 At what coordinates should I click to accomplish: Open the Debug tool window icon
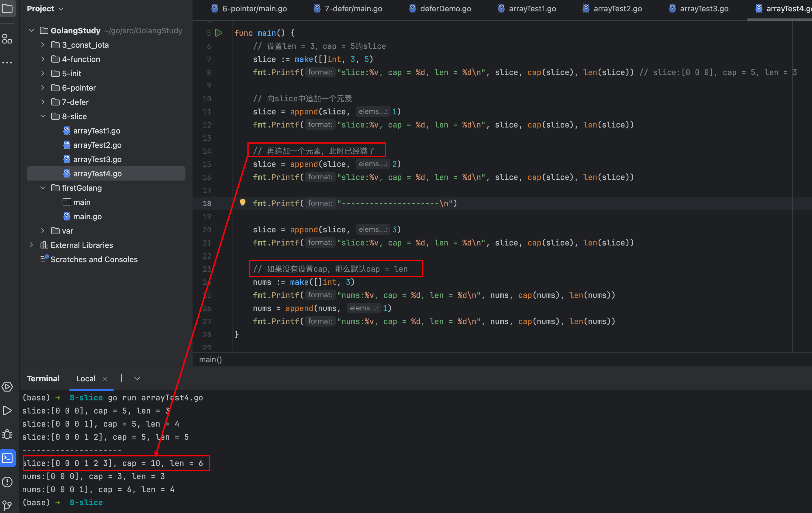click(7, 434)
